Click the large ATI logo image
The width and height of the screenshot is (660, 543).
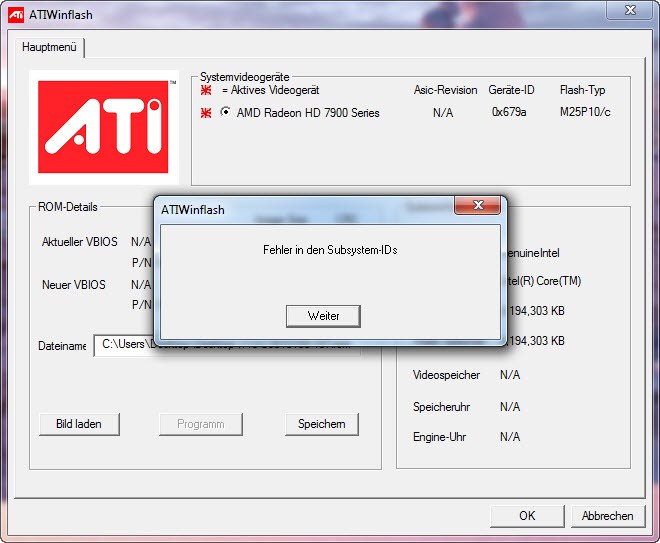tap(104, 127)
